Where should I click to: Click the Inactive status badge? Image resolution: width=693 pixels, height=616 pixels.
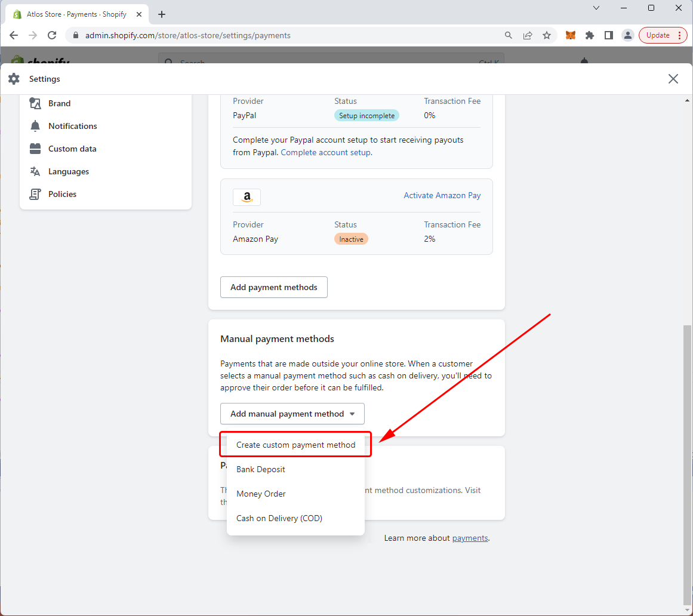(351, 239)
